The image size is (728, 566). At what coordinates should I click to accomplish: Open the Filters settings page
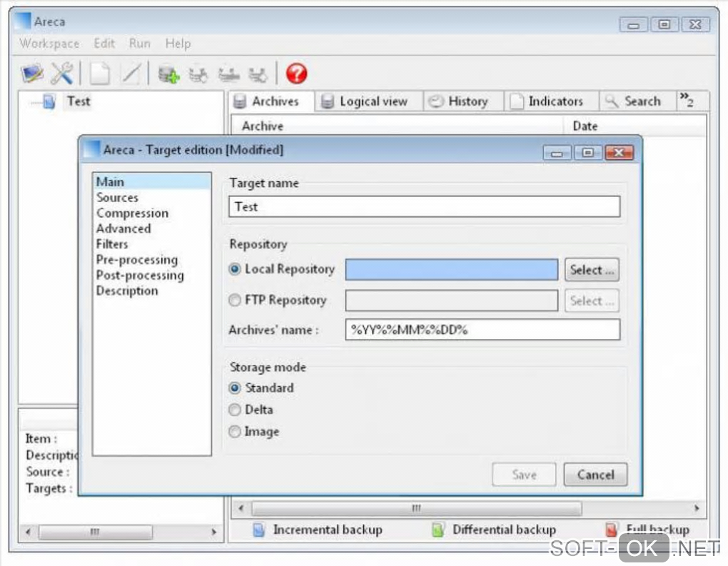112,244
